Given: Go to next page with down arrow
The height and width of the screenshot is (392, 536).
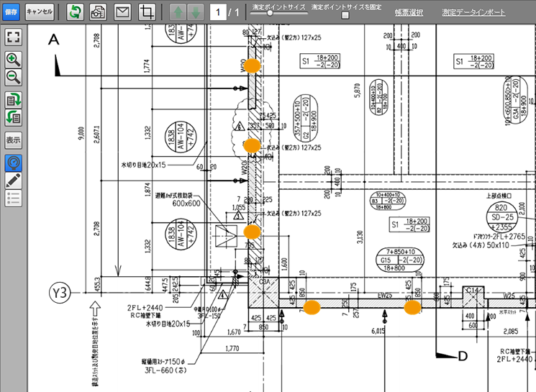Looking at the screenshot, I should coord(194,12).
